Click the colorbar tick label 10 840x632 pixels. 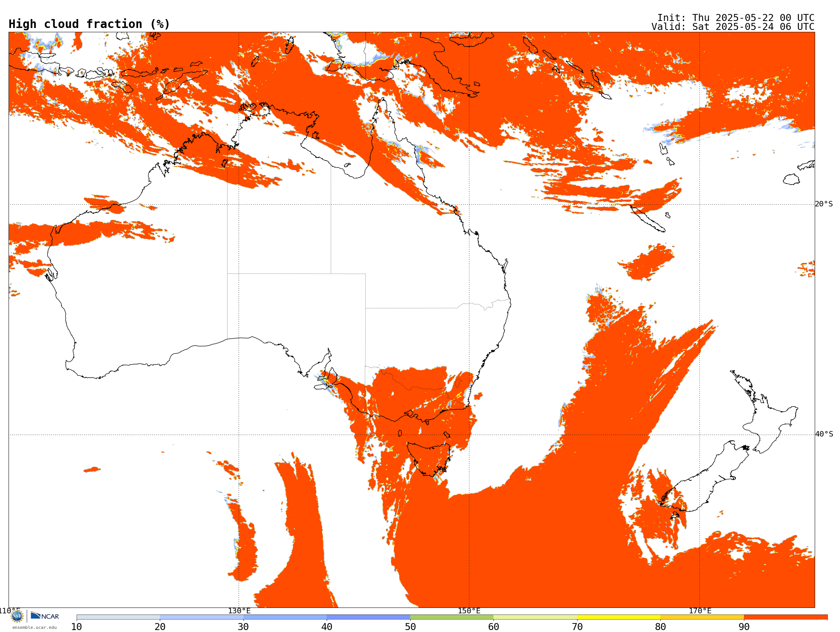pos(77,627)
